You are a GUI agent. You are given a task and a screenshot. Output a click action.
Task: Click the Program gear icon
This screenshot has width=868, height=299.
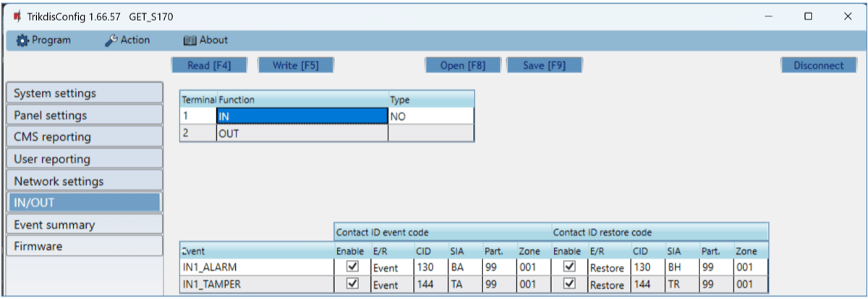click(x=22, y=40)
